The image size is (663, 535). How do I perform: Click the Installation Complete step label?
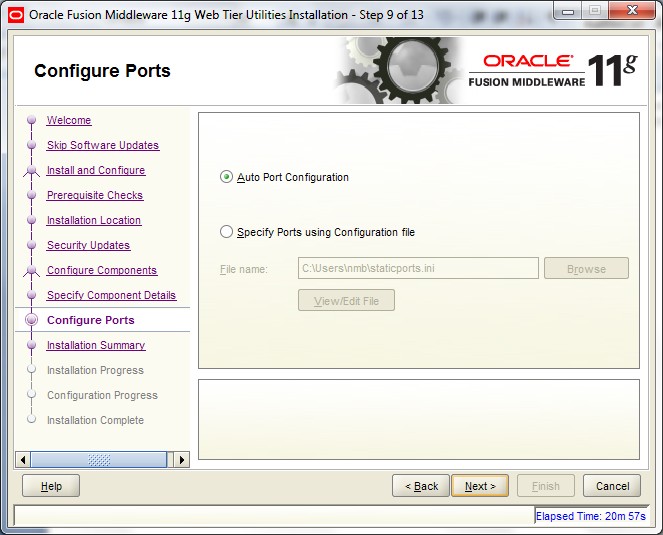pyautogui.click(x=95, y=420)
